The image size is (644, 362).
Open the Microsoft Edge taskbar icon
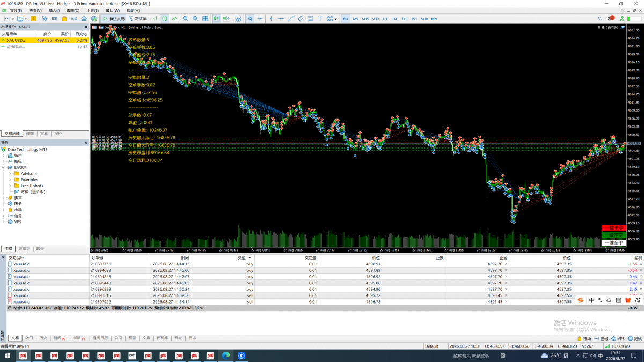(x=226, y=355)
